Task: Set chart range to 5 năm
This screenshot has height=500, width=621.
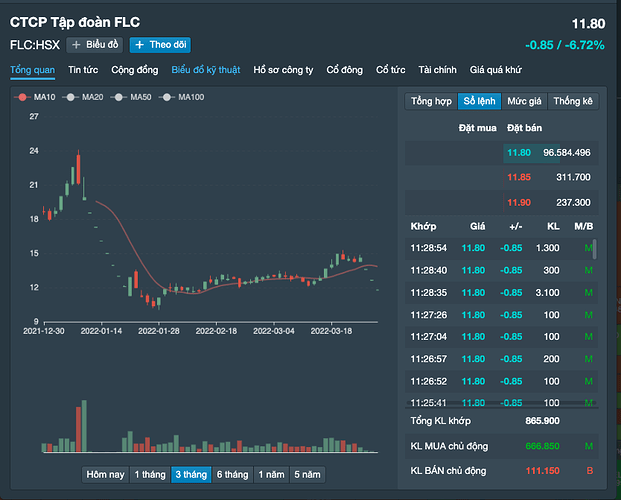Action: (306, 474)
